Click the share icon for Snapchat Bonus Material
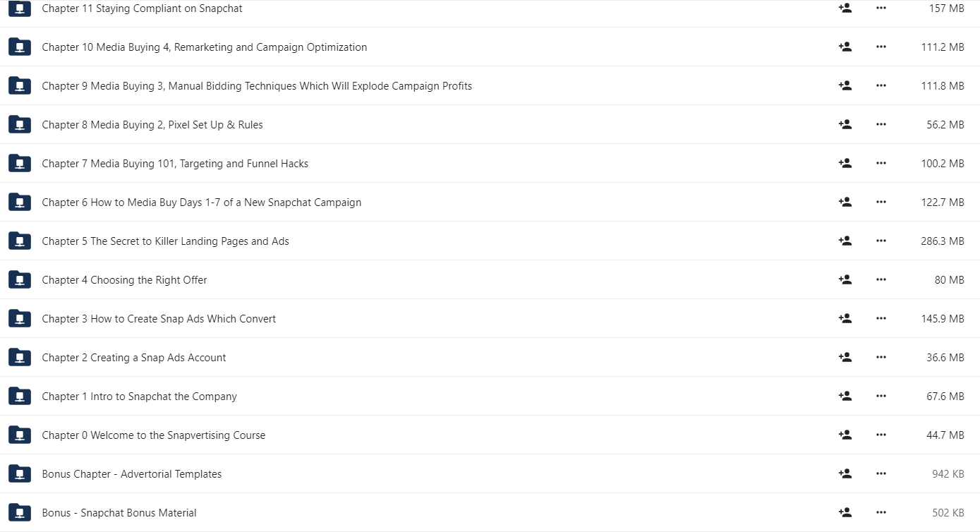Screen dimensions: 980x532 pyautogui.click(x=845, y=512)
